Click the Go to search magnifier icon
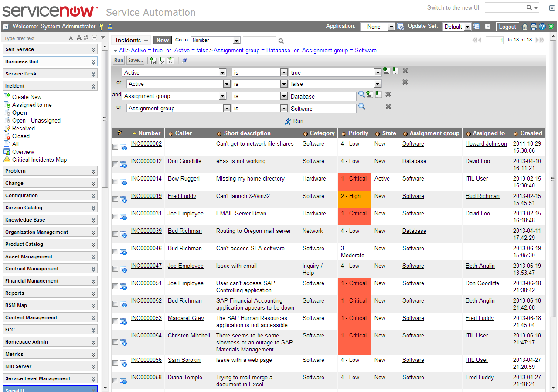This screenshot has height=392, width=558. 281,41
